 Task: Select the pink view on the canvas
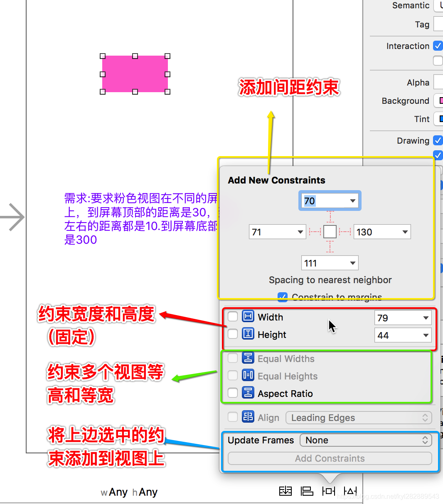(135, 74)
